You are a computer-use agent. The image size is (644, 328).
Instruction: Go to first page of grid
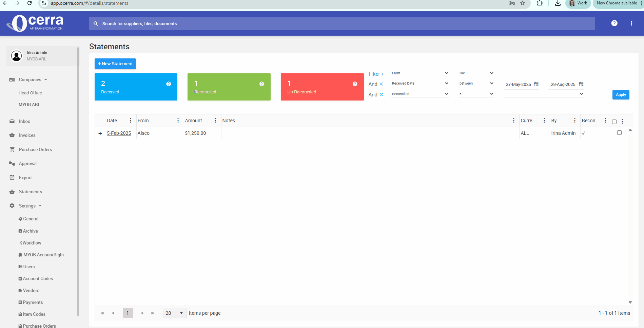tap(102, 313)
